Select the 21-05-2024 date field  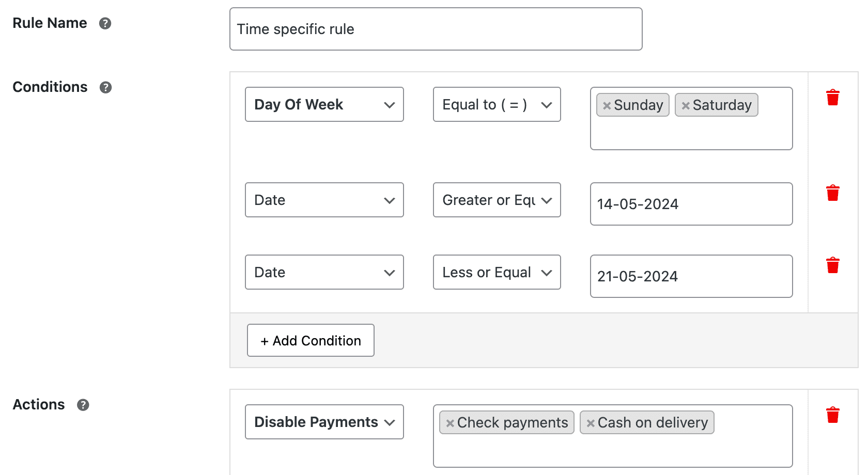click(691, 276)
